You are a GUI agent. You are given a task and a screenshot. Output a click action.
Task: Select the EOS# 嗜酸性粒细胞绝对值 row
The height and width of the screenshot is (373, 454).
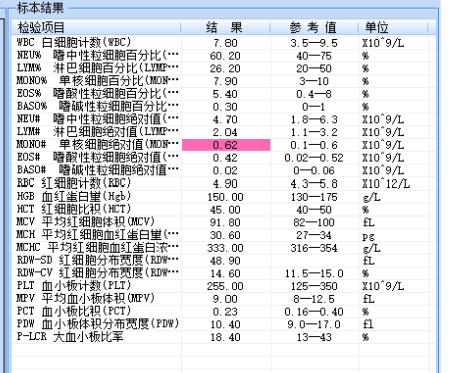tap(224, 158)
